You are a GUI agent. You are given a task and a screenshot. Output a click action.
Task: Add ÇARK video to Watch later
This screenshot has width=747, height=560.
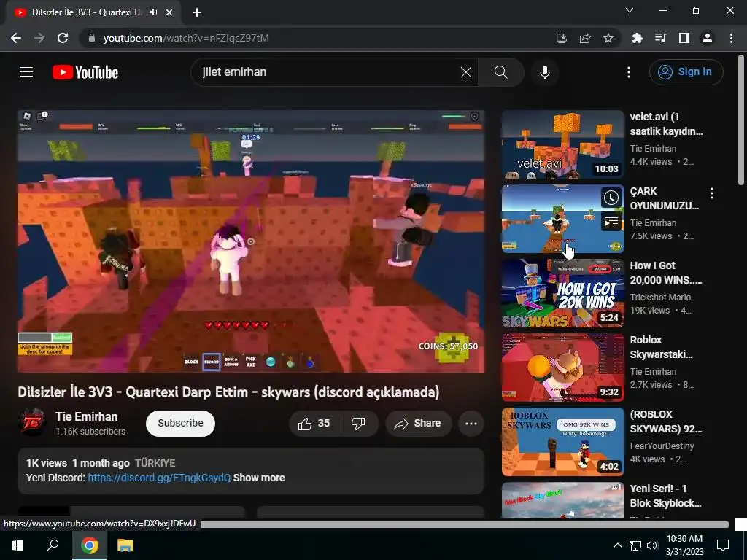pos(611,198)
